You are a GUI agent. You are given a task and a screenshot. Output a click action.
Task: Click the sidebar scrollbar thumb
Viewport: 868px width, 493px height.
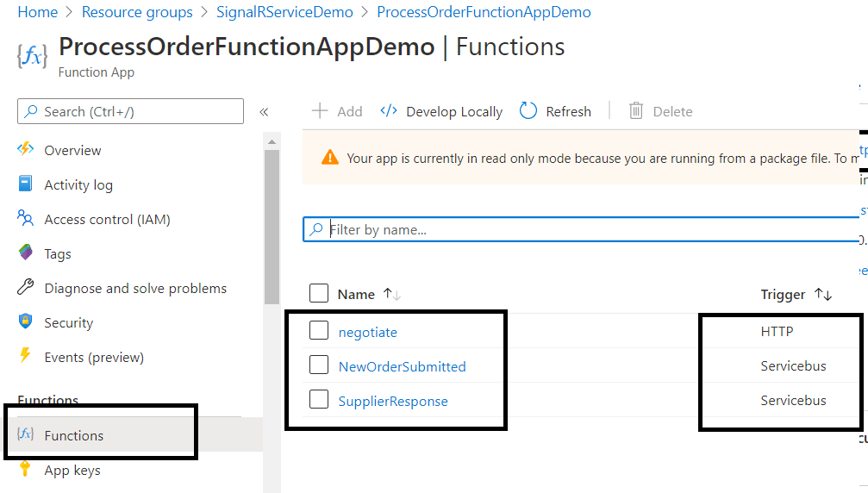click(272, 227)
